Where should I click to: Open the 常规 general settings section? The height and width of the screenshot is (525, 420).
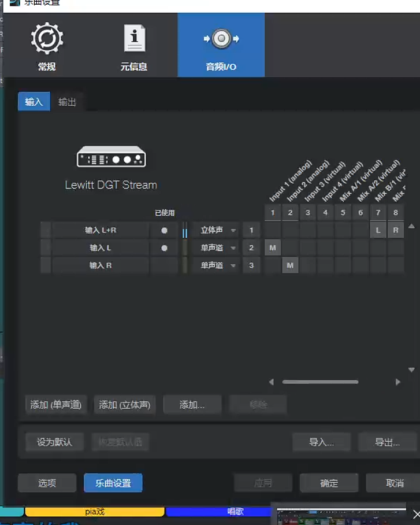(47, 46)
